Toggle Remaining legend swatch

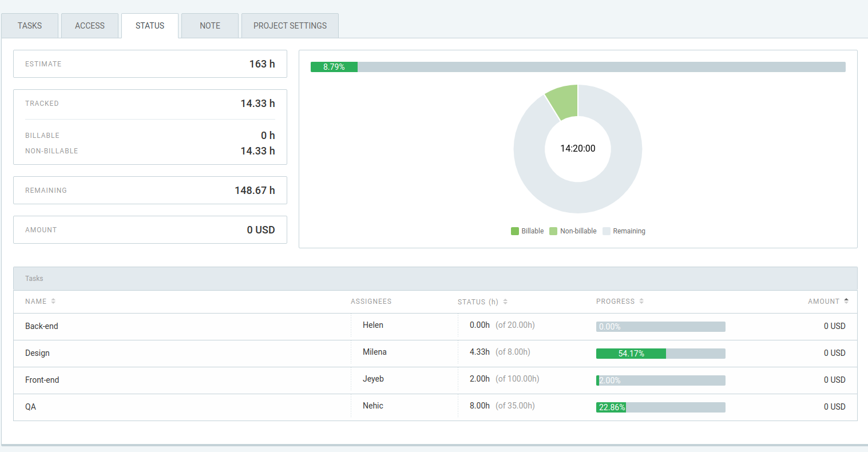(607, 231)
